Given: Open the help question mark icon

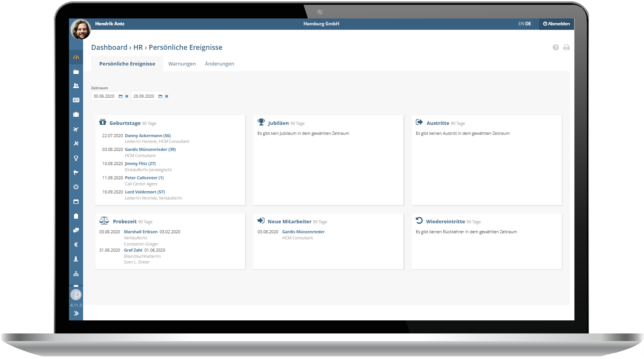Looking at the screenshot, I should (x=555, y=47).
